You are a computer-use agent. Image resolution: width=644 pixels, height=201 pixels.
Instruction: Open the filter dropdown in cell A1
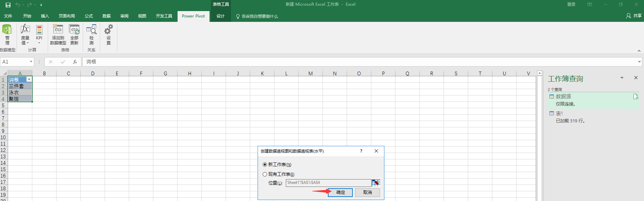coord(29,79)
